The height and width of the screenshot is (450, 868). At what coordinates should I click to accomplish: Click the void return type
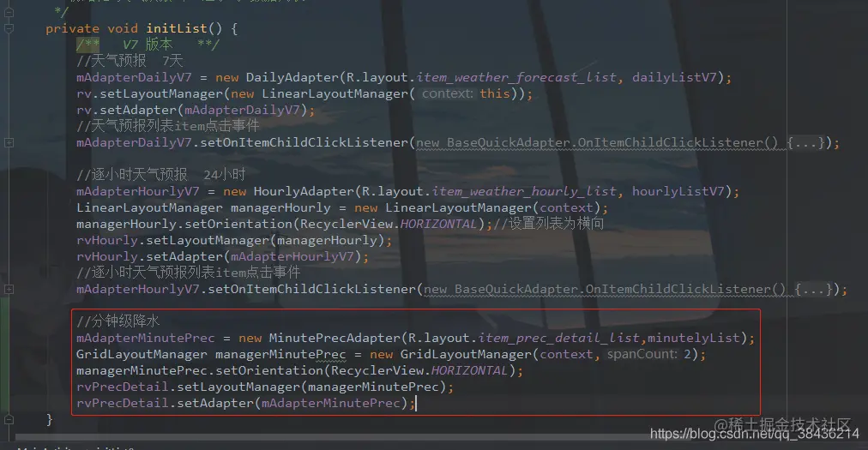click(x=123, y=28)
